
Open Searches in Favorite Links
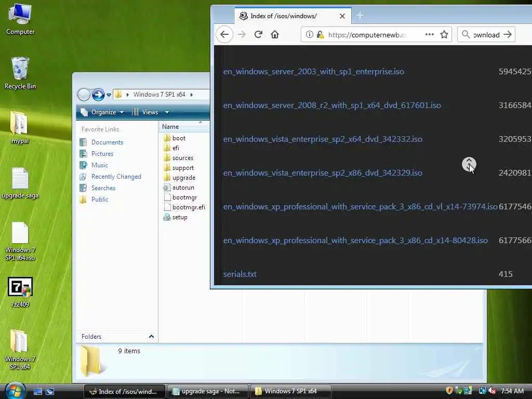tap(97, 188)
